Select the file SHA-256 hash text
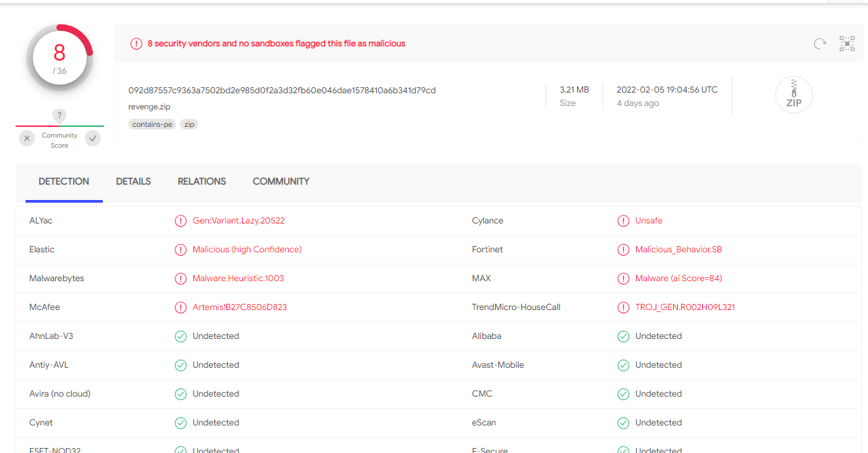 coord(282,91)
